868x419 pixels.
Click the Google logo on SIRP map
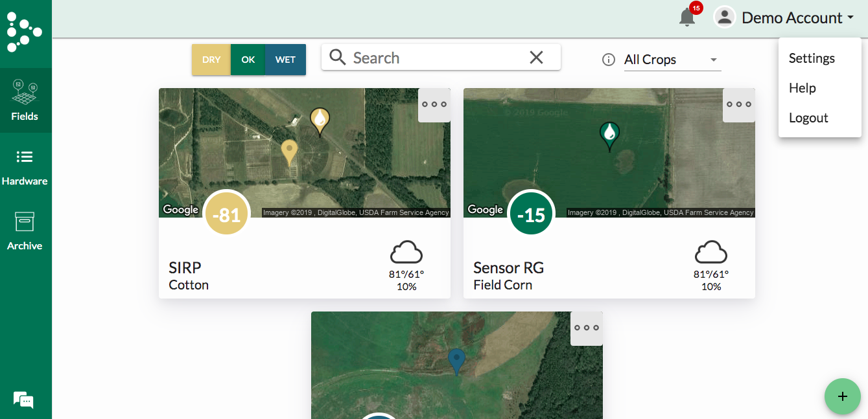[181, 209]
